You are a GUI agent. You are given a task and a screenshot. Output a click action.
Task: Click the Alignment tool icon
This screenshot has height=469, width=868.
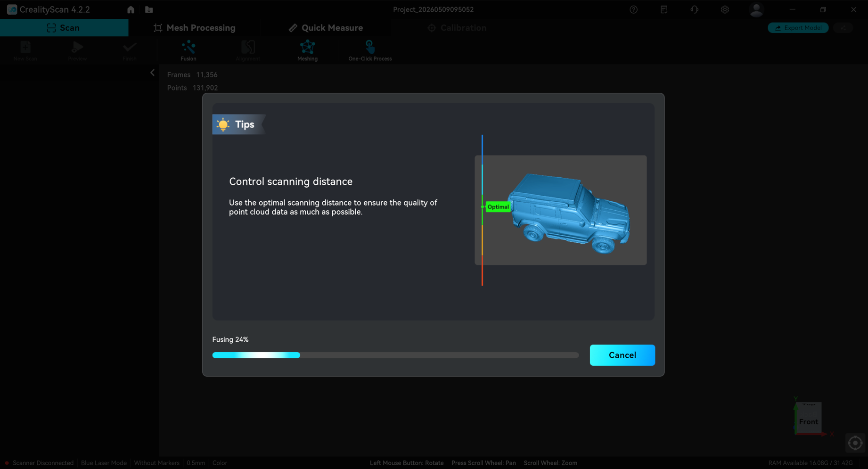248,47
